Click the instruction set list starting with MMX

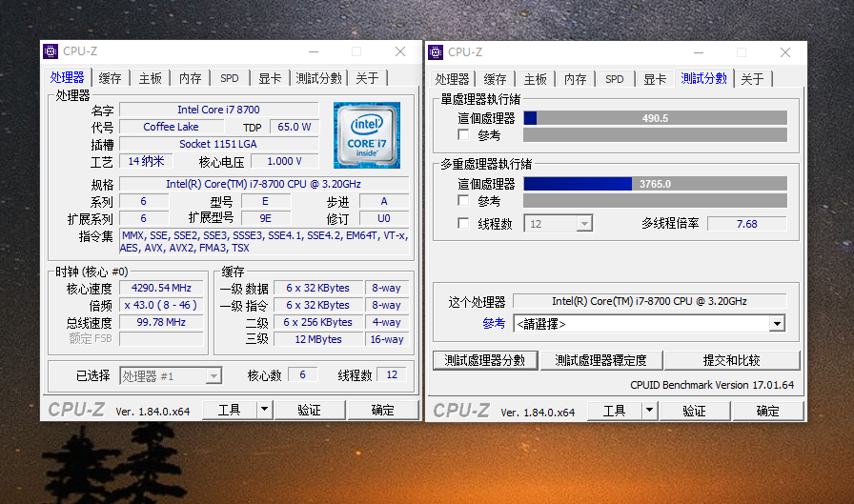(264, 242)
